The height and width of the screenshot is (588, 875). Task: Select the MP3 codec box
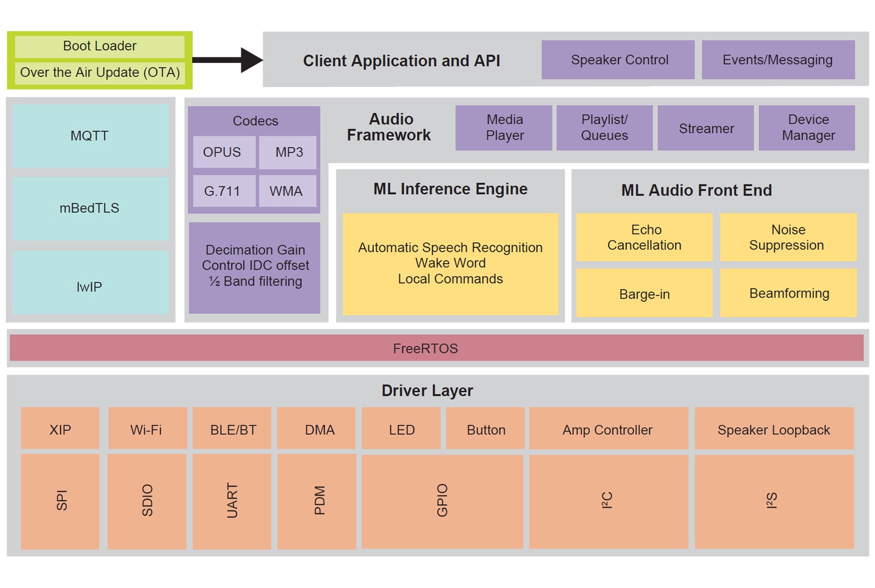[288, 152]
